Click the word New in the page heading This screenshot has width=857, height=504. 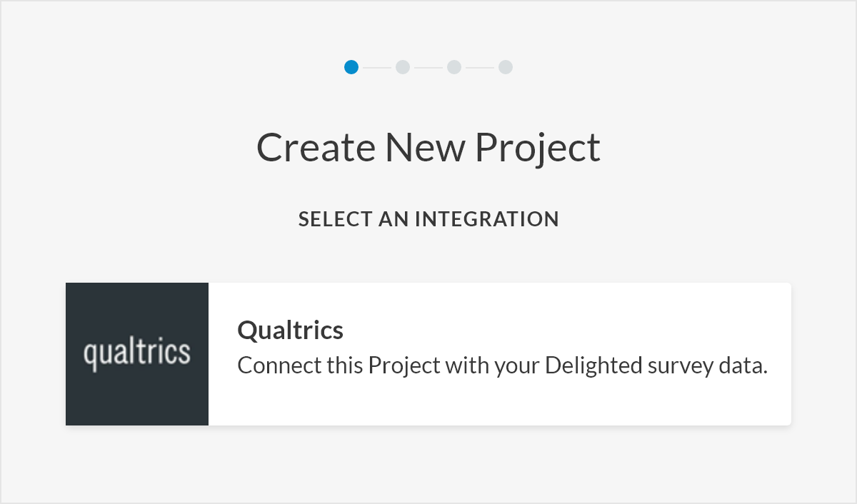click(x=426, y=148)
